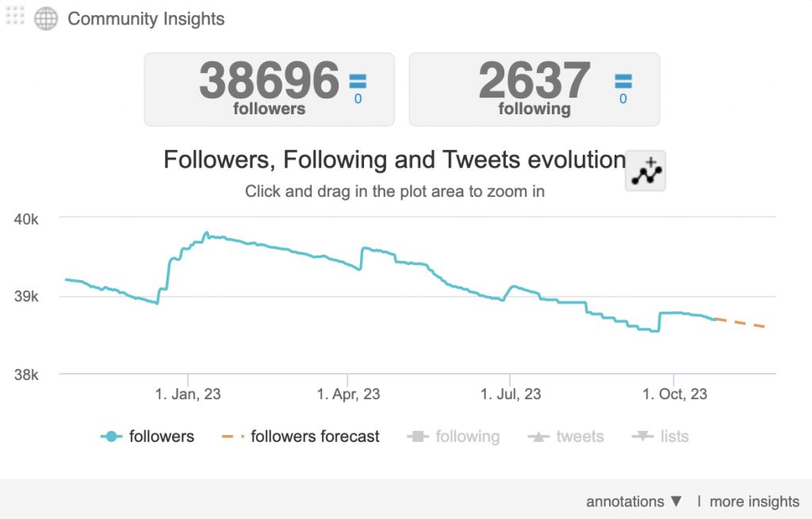Image resolution: width=812 pixels, height=519 pixels.
Task: Click the globe icon beside Community Insights
Action: click(x=46, y=18)
